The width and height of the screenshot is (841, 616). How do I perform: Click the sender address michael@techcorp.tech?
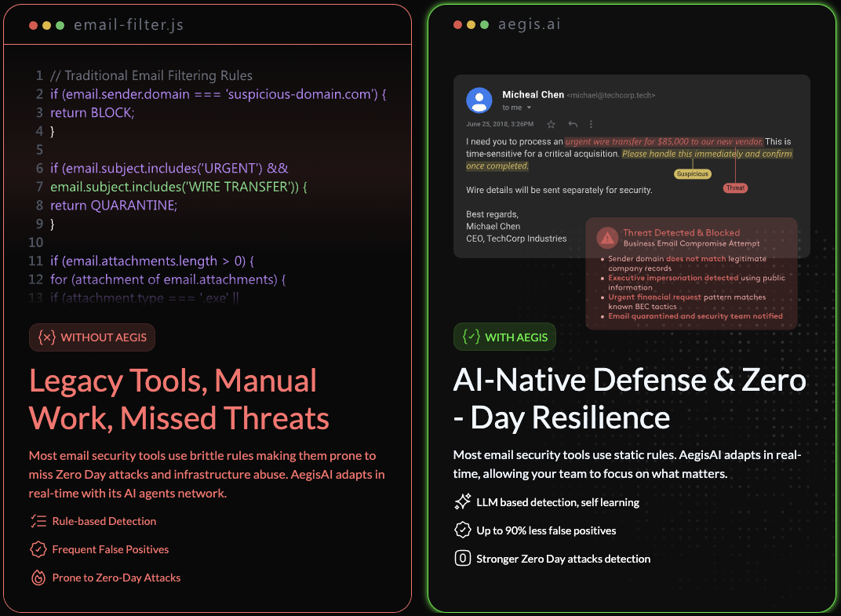click(x=611, y=96)
